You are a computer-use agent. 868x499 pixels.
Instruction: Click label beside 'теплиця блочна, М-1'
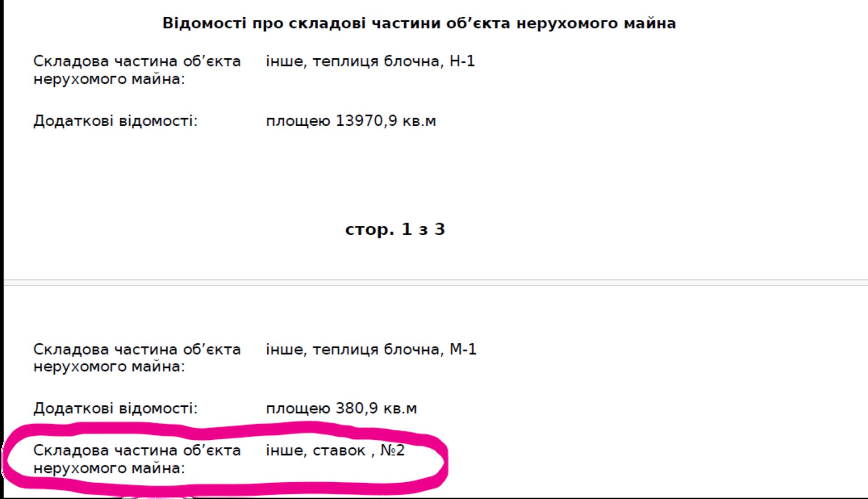[x=137, y=350]
